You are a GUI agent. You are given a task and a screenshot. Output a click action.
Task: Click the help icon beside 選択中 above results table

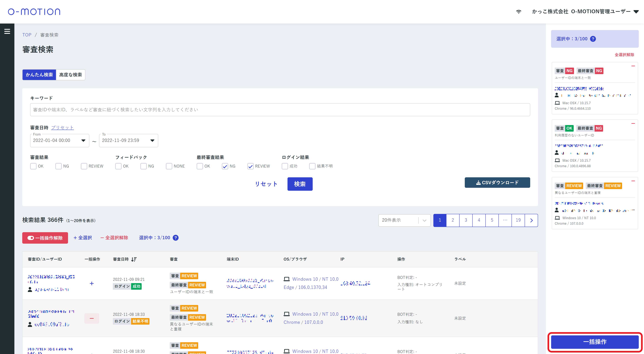click(x=176, y=238)
